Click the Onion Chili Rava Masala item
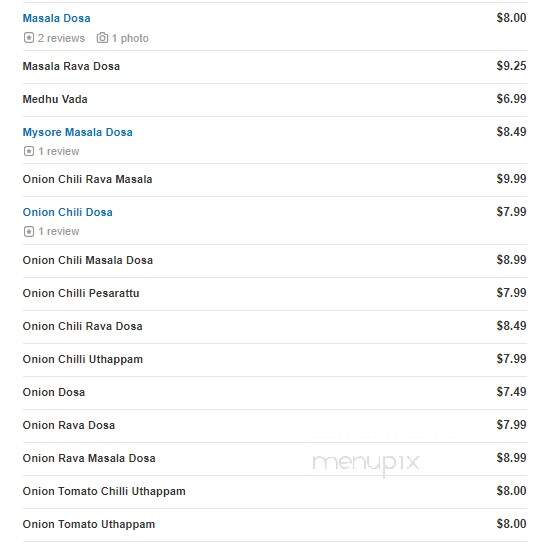 click(x=87, y=179)
